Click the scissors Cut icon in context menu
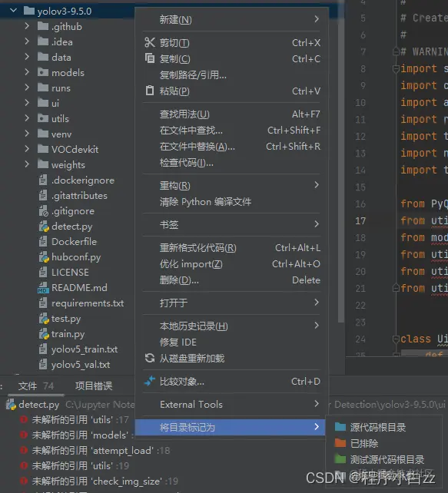 150,42
